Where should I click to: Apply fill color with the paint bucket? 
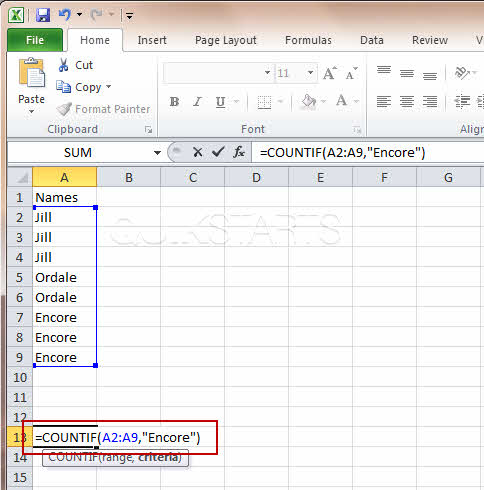pyautogui.click(x=309, y=101)
